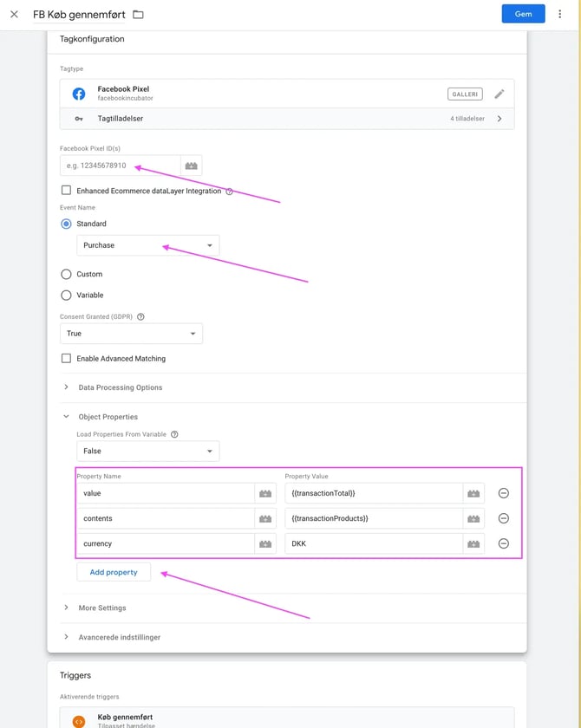Remove the currency property row
Viewport: 581px width, 728px height.
coord(503,543)
